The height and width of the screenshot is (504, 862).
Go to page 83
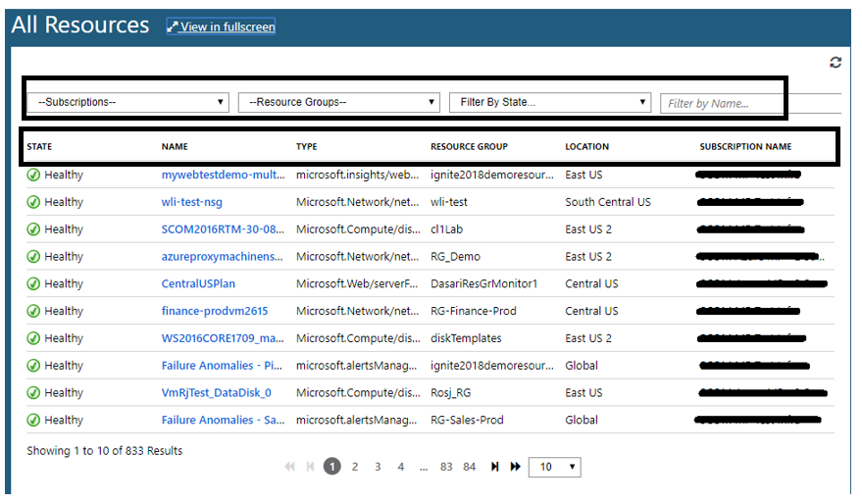446,467
